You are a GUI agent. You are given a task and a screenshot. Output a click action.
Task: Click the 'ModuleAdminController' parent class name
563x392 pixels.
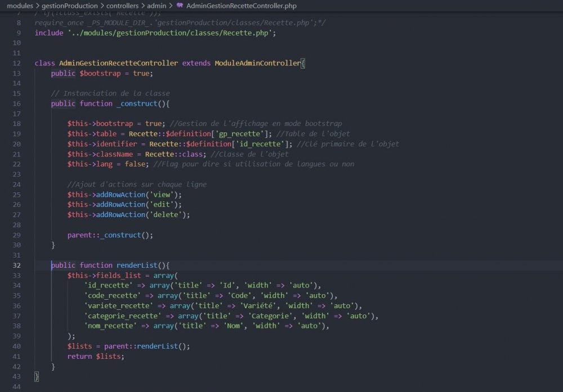257,63
